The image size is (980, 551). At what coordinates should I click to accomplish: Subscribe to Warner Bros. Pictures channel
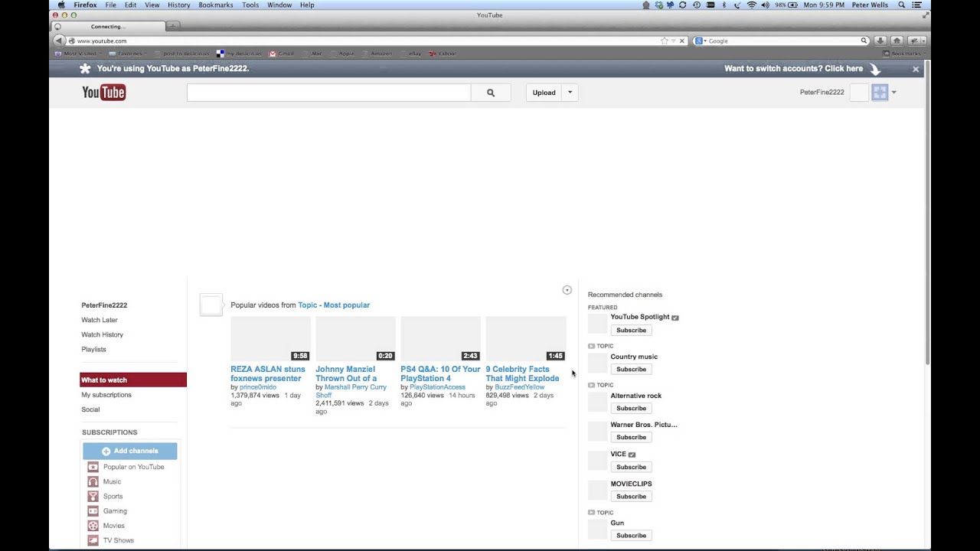pos(631,438)
